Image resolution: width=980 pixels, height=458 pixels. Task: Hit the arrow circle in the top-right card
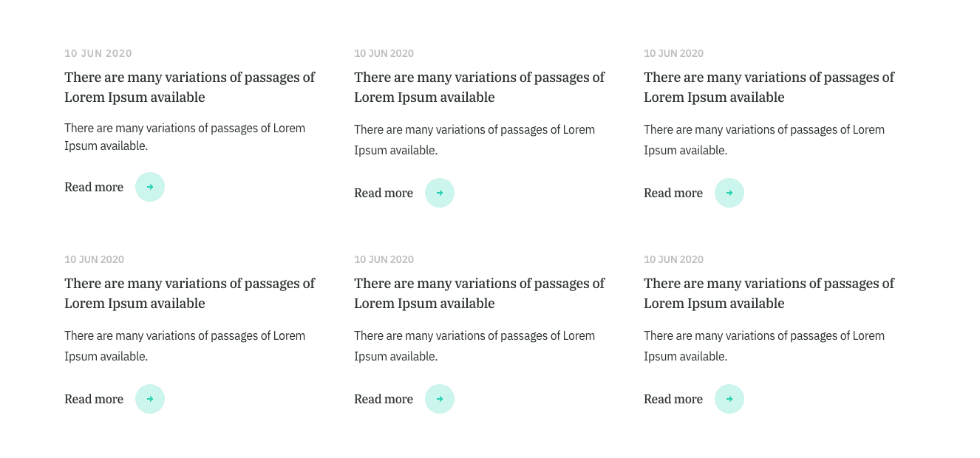pos(729,193)
